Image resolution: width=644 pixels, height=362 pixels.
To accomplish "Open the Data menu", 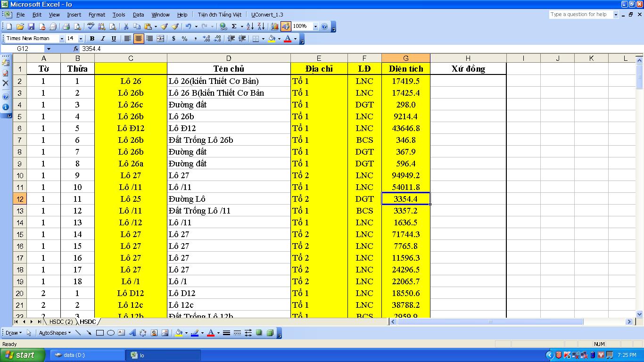I will [139, 15].
